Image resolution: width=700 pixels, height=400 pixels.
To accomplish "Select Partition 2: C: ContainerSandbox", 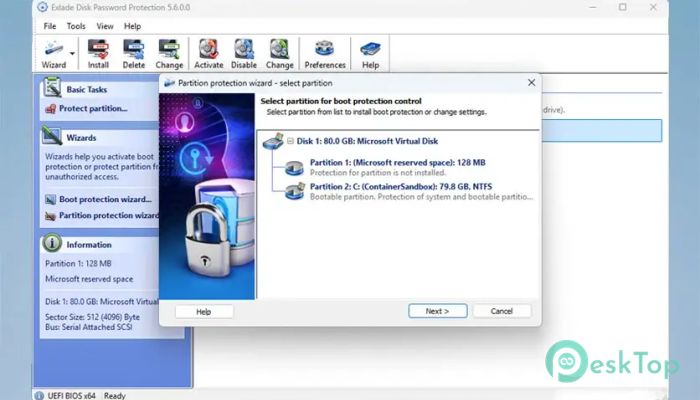I will (401, 187).
